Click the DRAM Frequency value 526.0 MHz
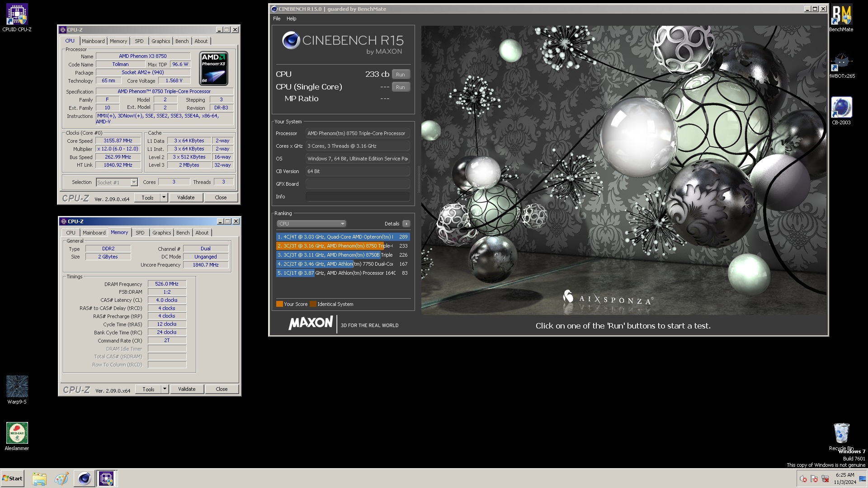Image resolution: width=868 pixels, height=488 pixels. [167, 284]
